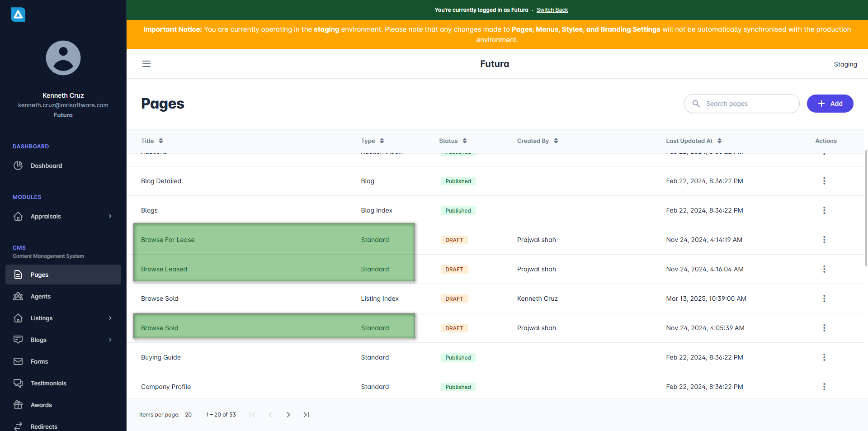Open three-dot menu for Buying Guide

click(x=824, y=357)
